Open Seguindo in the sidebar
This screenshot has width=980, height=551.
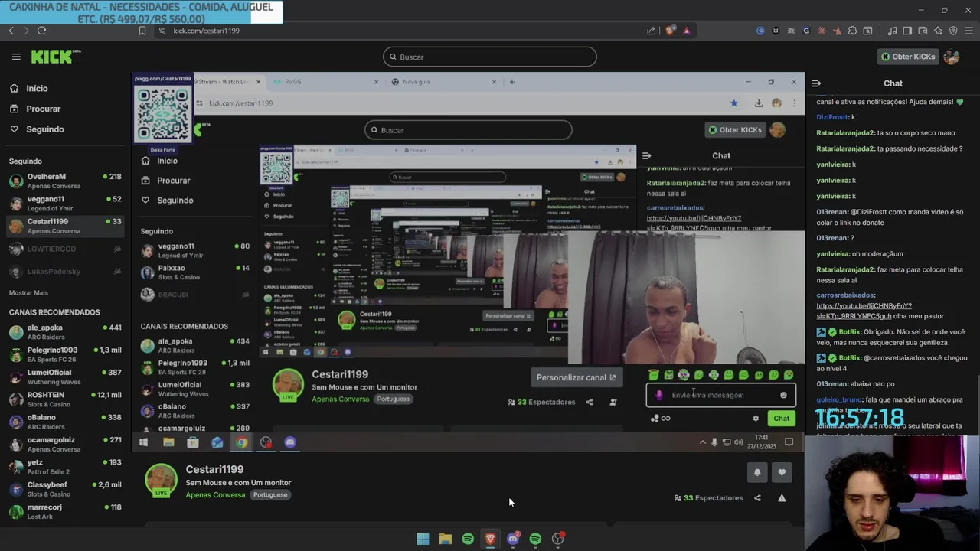click(x=65, y=129)
